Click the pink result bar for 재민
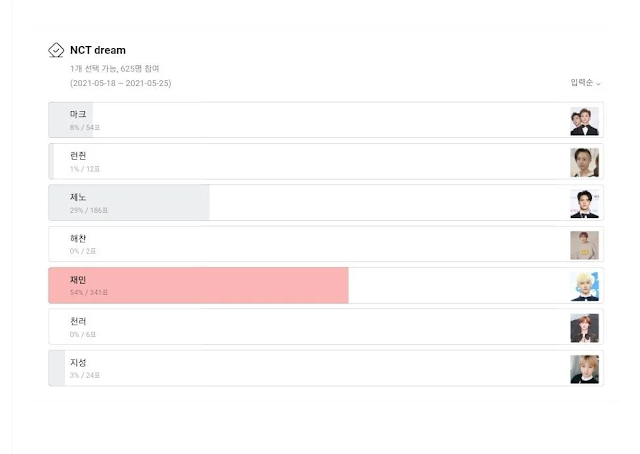The width and height of the screenshot is (640, 454). tap(198, 285)
